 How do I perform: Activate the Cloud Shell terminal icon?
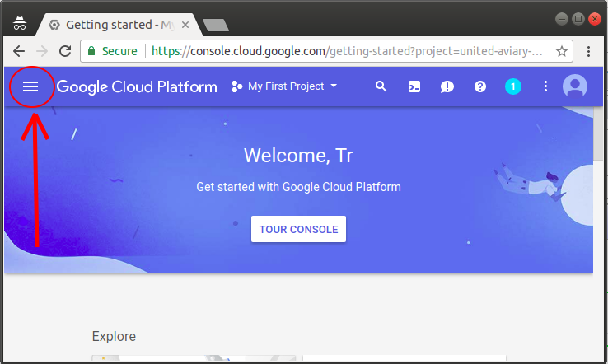click(x=414, y=86)
